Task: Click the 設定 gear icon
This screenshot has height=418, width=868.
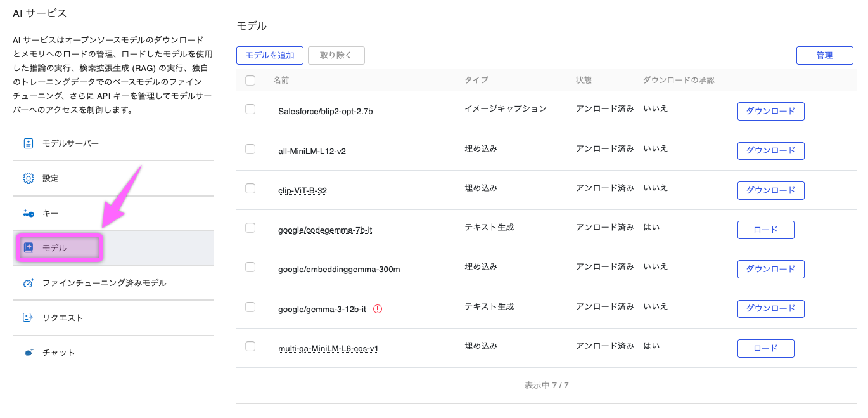Action: pos(28,178)
